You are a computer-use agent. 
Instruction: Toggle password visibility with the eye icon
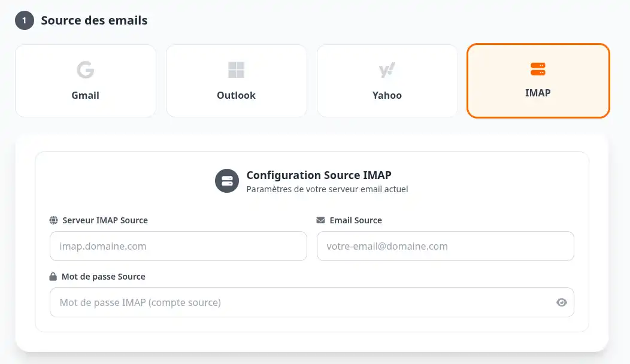tap(562, 302)
